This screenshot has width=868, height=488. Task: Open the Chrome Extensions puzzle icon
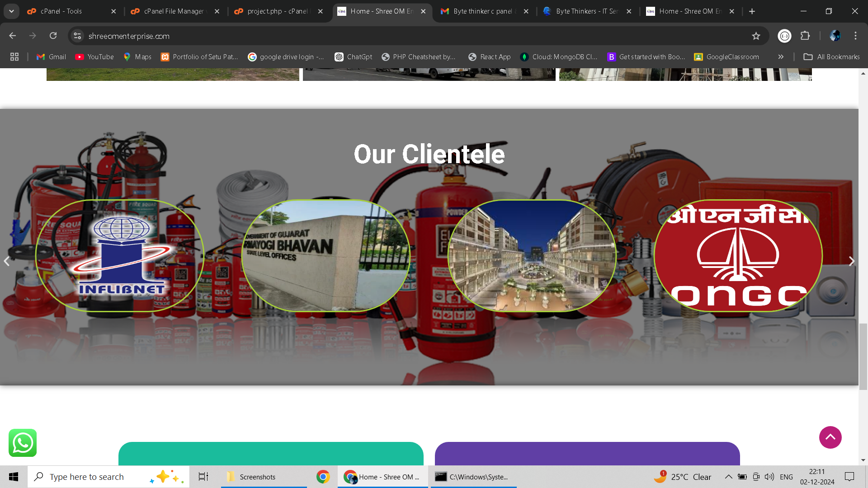[x=805, y=36]
